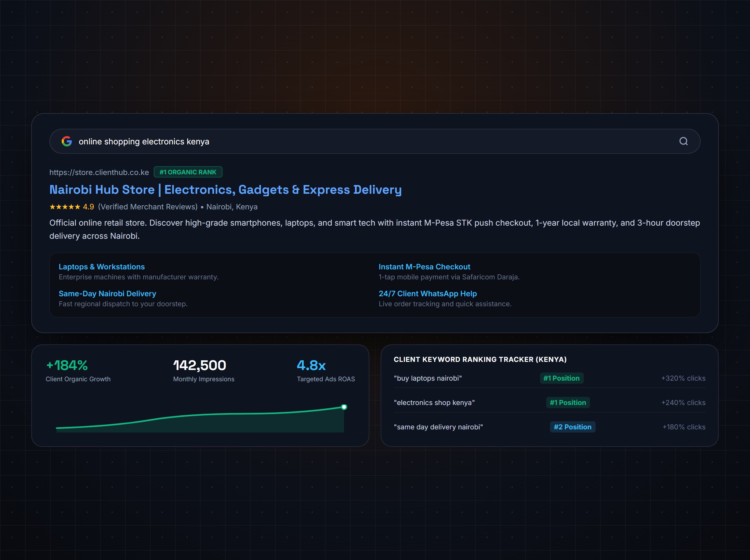Viewport: 750px width, 560px height.
Task: Click the search query input field
Action: pyautogui.click(x=375, y=141)
